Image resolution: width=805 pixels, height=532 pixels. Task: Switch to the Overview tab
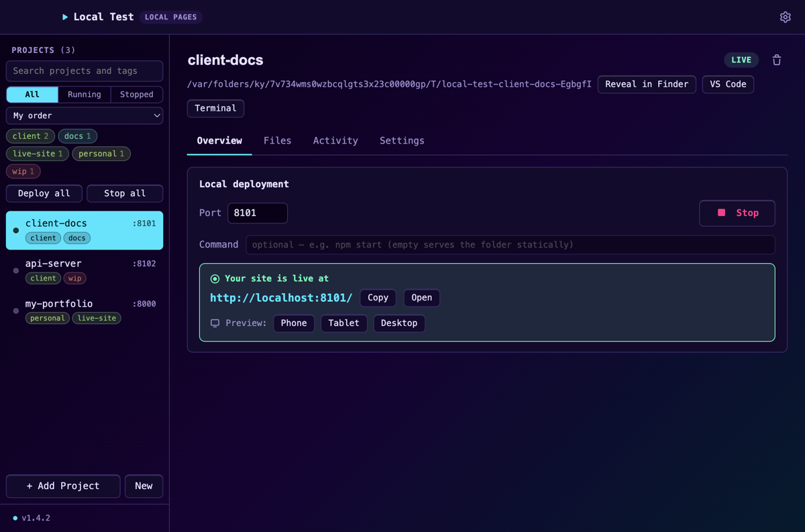[x=219, y=141]
